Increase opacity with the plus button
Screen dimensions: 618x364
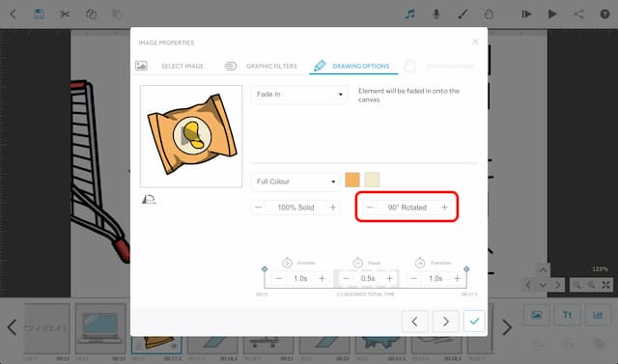point(332,208)
